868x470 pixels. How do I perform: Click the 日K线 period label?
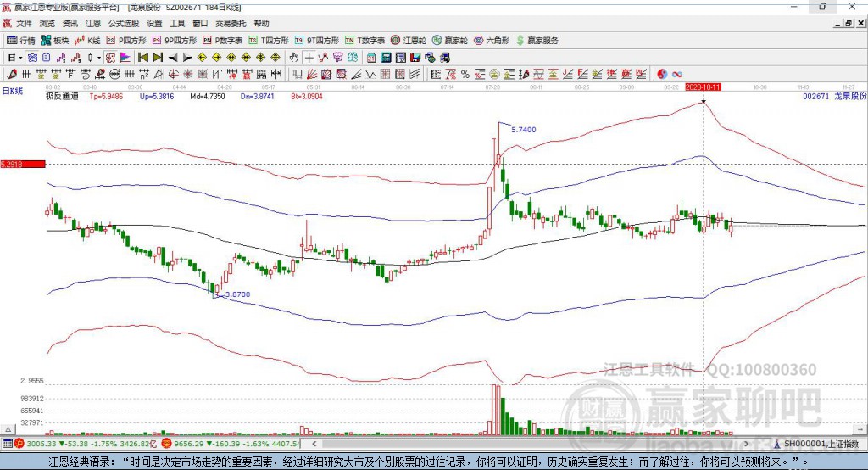coord(12,91)
